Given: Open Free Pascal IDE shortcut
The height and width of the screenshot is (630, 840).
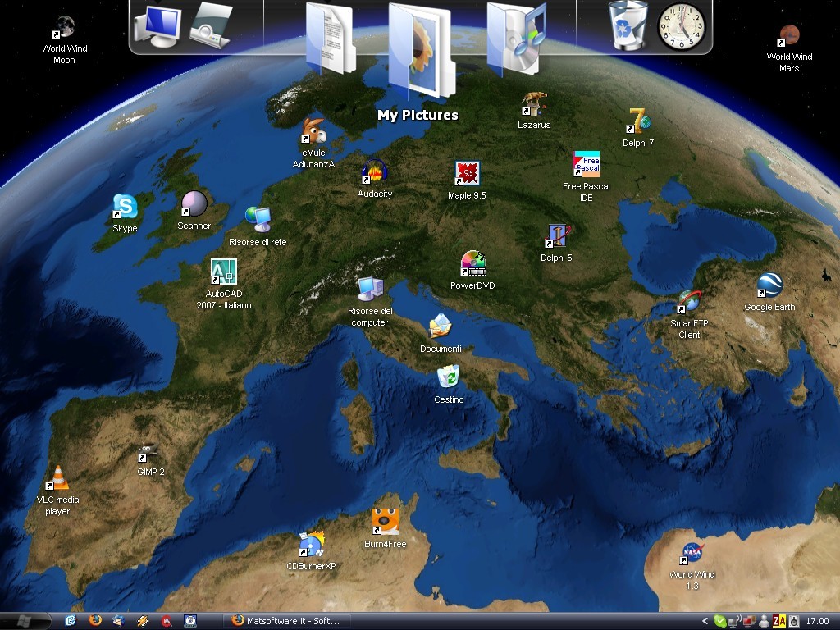Looking at the screenshot, I should coord(586,177).
